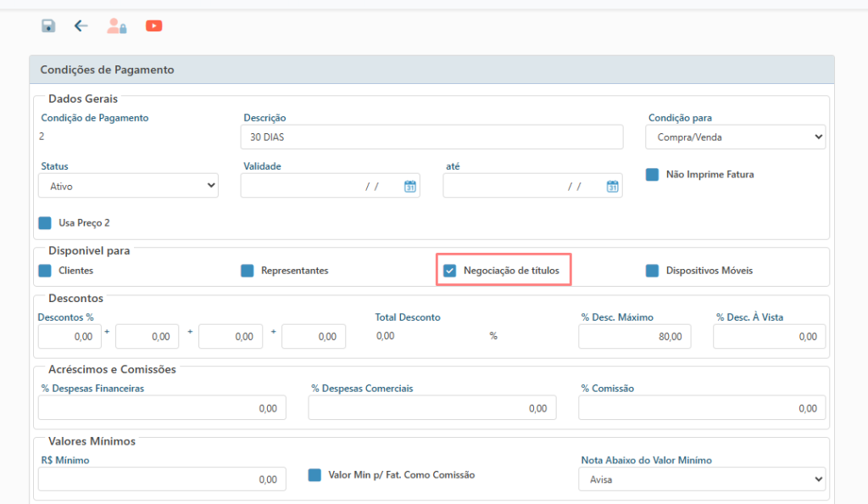The image size is (868, 504).
Task: Click the R$ Mínimo input field
Action: pyautogui.click(x=162, y=479)
